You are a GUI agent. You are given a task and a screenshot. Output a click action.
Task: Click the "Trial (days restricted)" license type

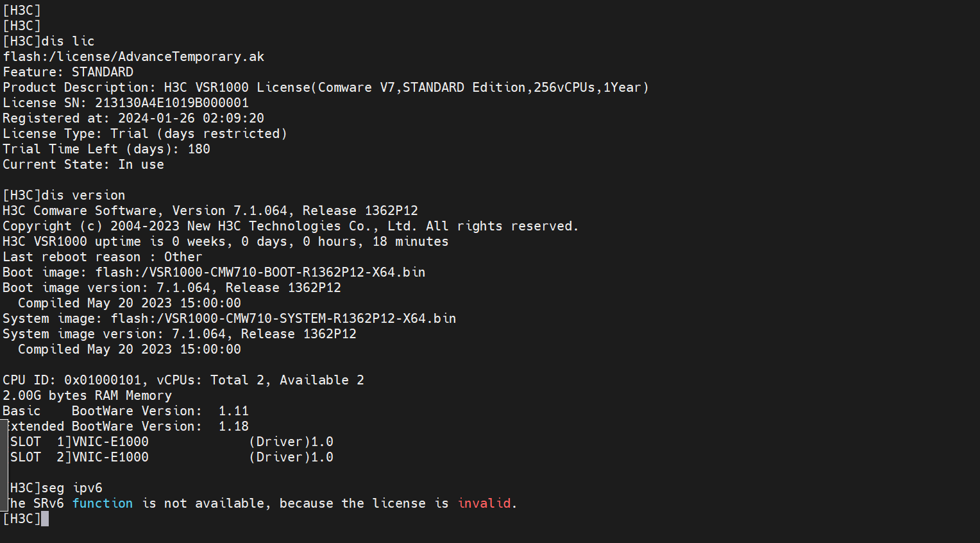point(199,134)
